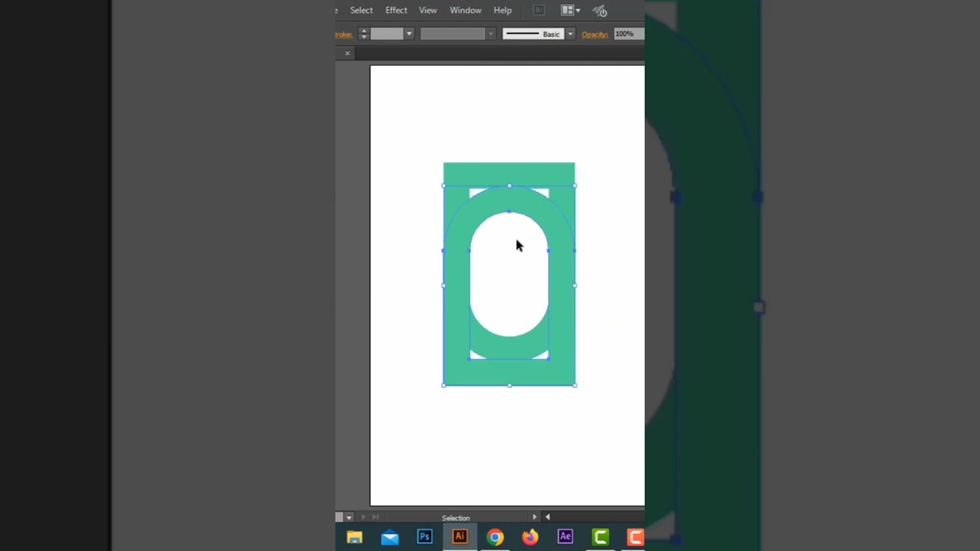This screenshot has height=551, width=980.
Task: Click the Selection status bar label
Action: coord(456,518)
